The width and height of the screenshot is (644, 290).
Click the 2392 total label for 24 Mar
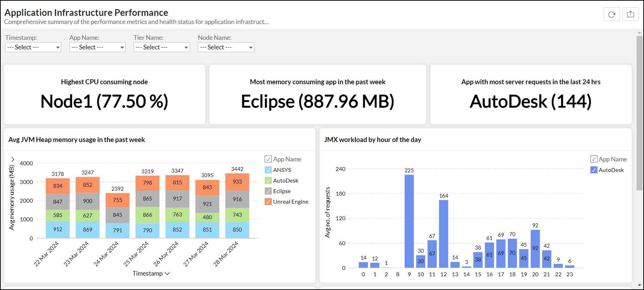[x=118, y=189]
